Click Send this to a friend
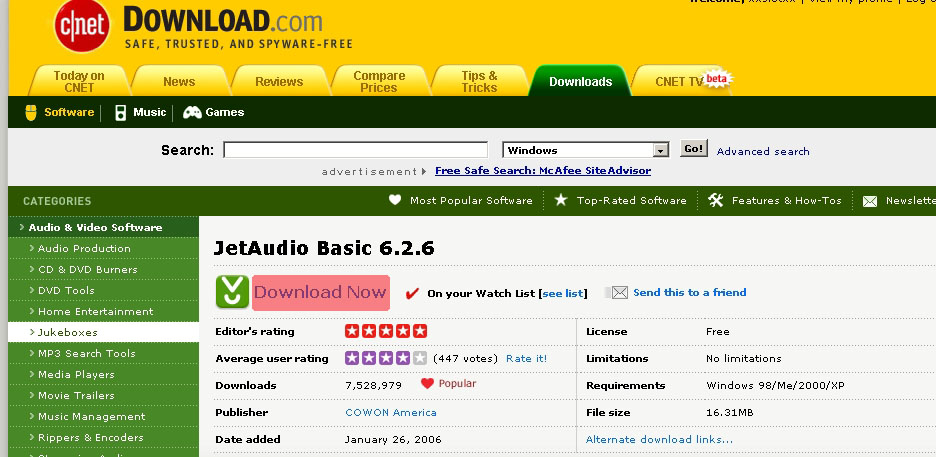Screen dimensions: 936x457 689,292
